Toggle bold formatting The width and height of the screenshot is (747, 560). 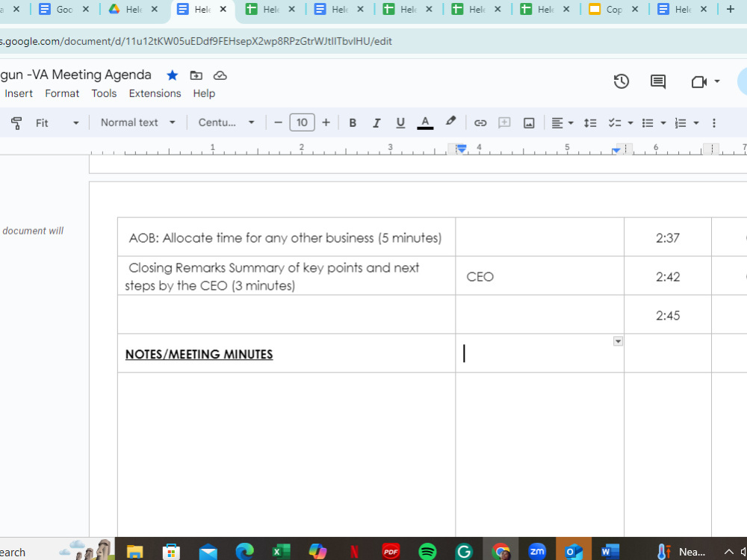[353, 123]
